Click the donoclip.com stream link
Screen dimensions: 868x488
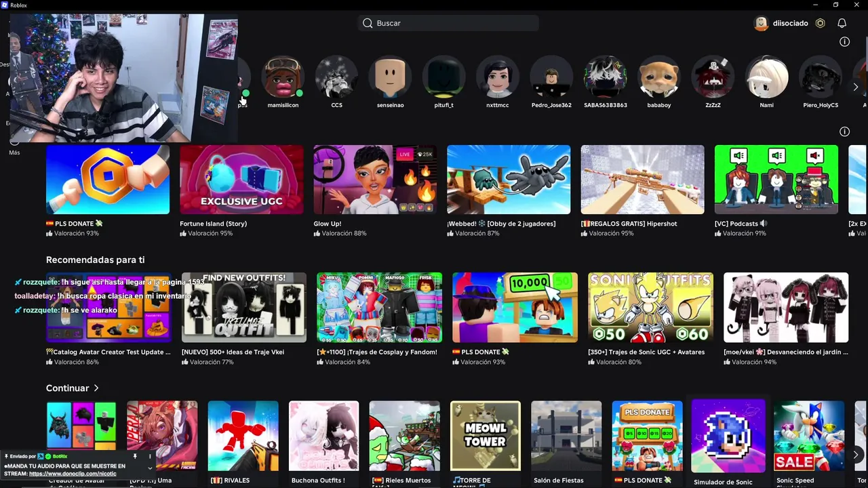click(x=73, y=474)
